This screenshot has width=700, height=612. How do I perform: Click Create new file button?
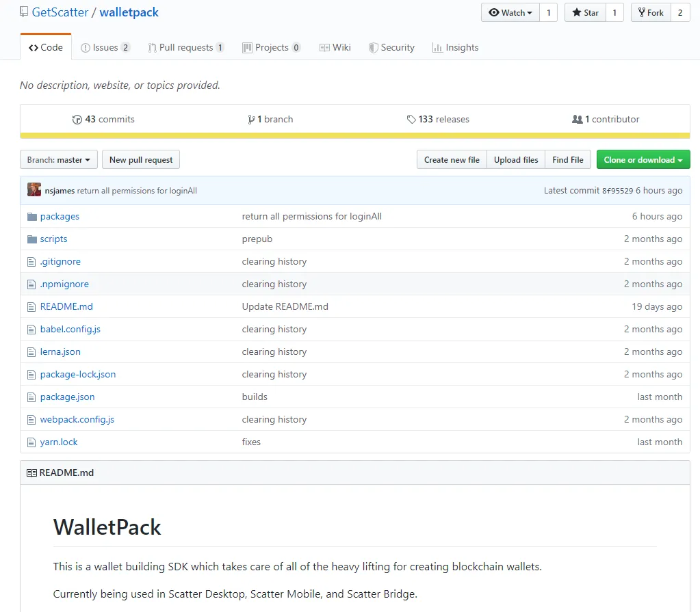452,160
